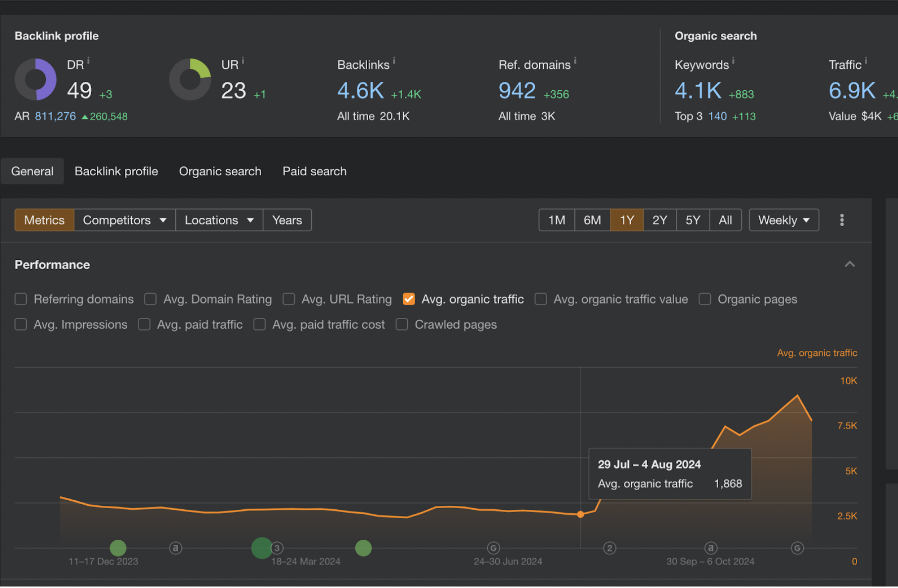Open the Competitors dropdown

(x=125, y=220)
